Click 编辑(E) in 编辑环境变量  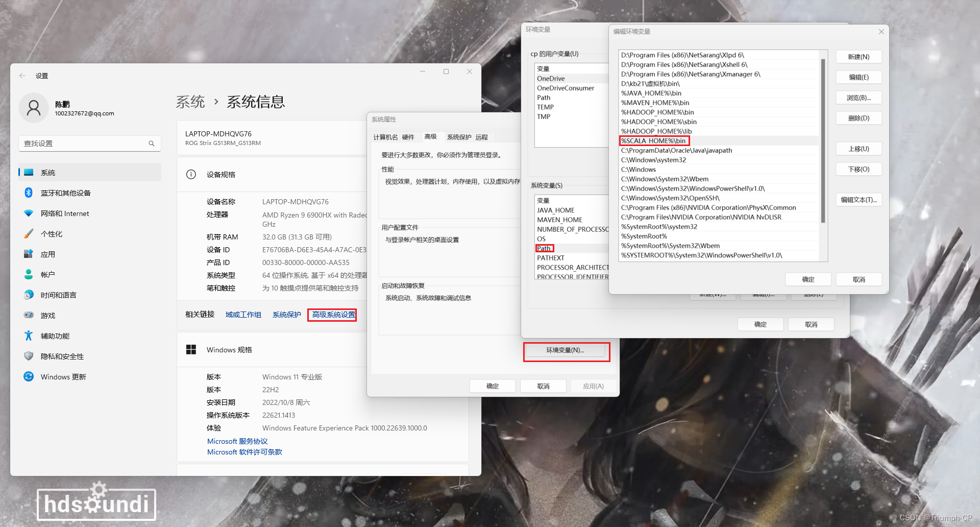pyautogui.click(x=859, y=77)
